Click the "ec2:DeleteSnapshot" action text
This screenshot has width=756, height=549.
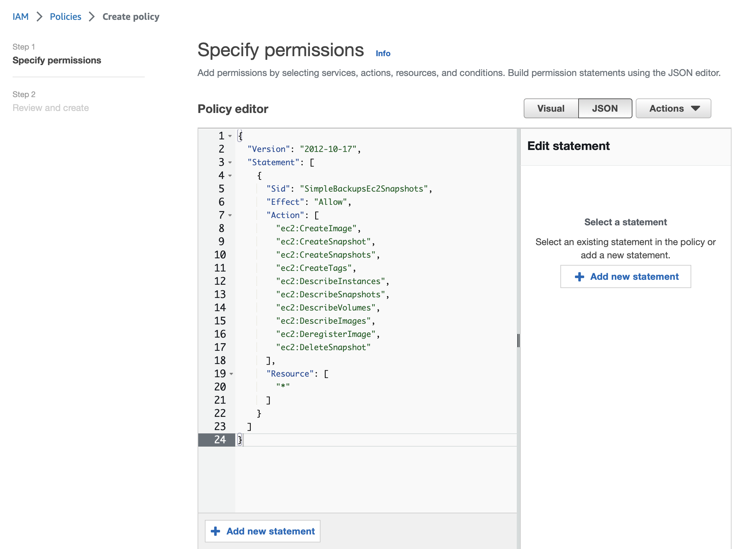click(x=324, y=347)
